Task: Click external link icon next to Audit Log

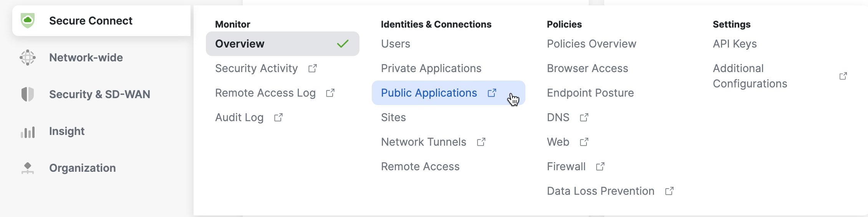Action: [278, 117]
